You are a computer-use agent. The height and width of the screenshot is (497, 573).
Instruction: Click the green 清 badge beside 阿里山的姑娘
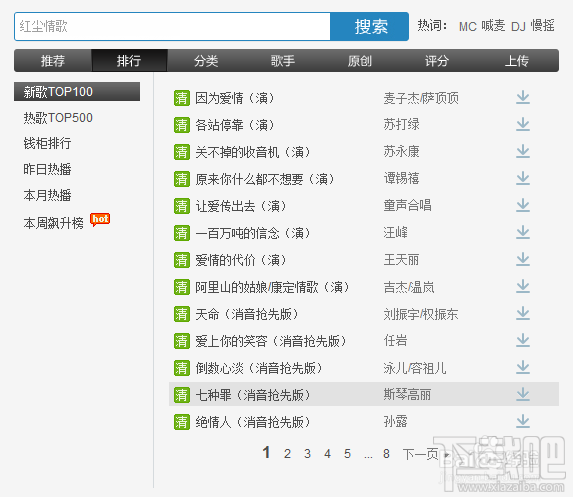click(182, 287)
